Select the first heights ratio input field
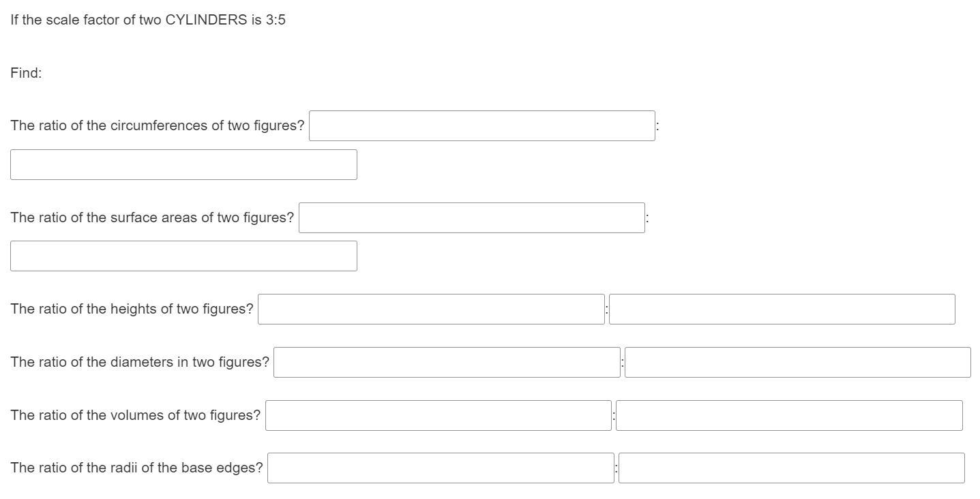The height and width of the screenshot is (499, 980). [431, 309]
